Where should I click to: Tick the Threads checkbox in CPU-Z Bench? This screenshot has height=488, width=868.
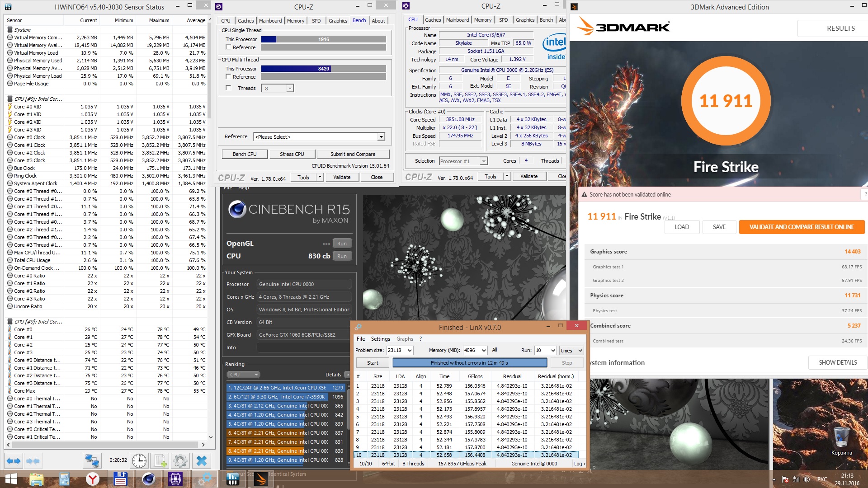228,88
